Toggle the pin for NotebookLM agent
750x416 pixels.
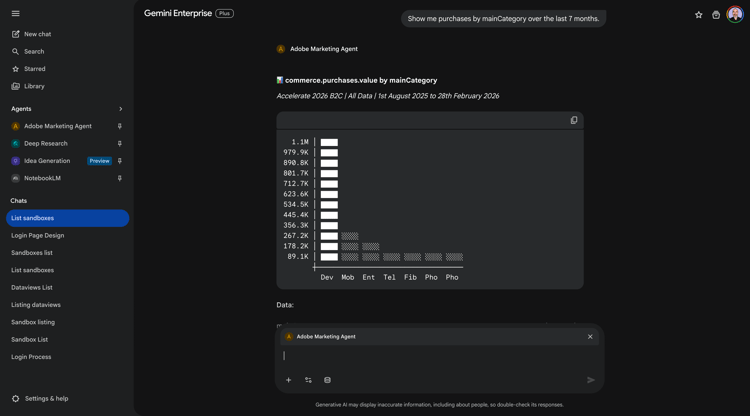click(120, 178)
